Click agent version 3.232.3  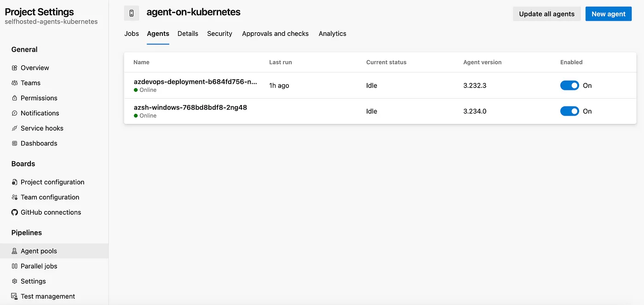[475, 86]
